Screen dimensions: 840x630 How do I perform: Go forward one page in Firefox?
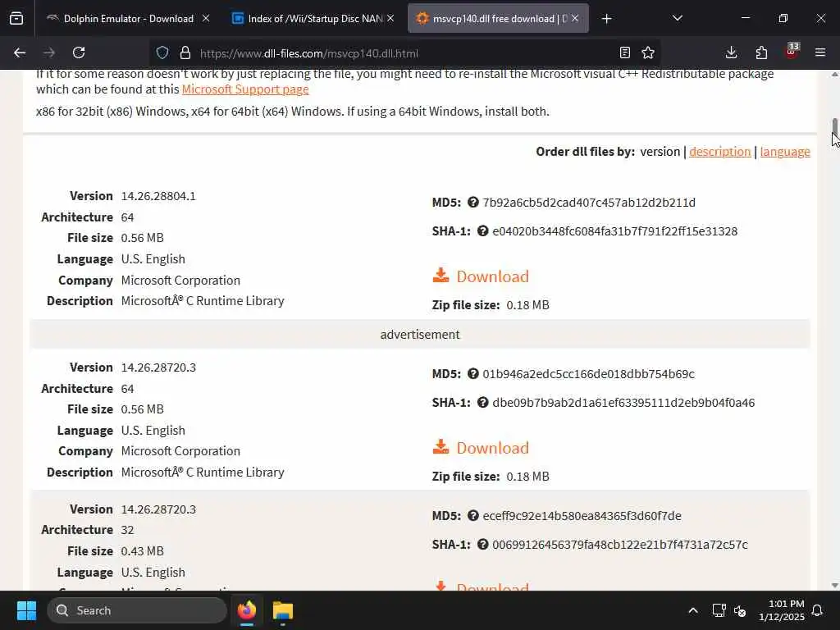[49, 52]
